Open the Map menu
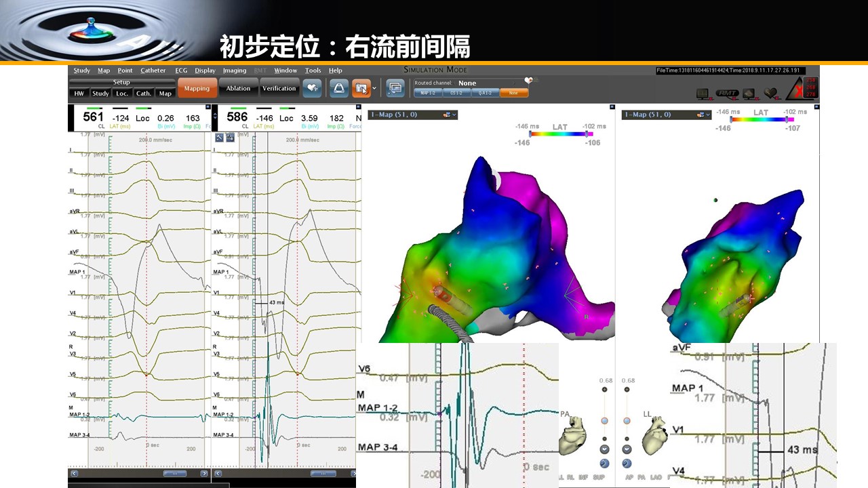The height and width of the screenshot is (488, 868). [104, 70]
